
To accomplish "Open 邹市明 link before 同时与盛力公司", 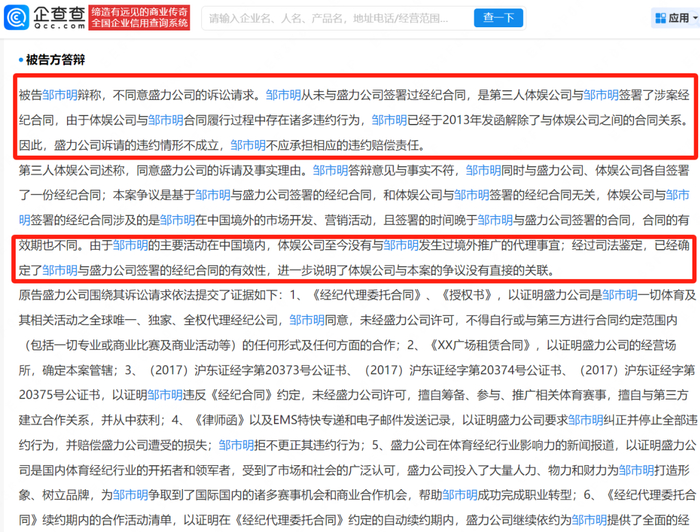I will (483, 170).
